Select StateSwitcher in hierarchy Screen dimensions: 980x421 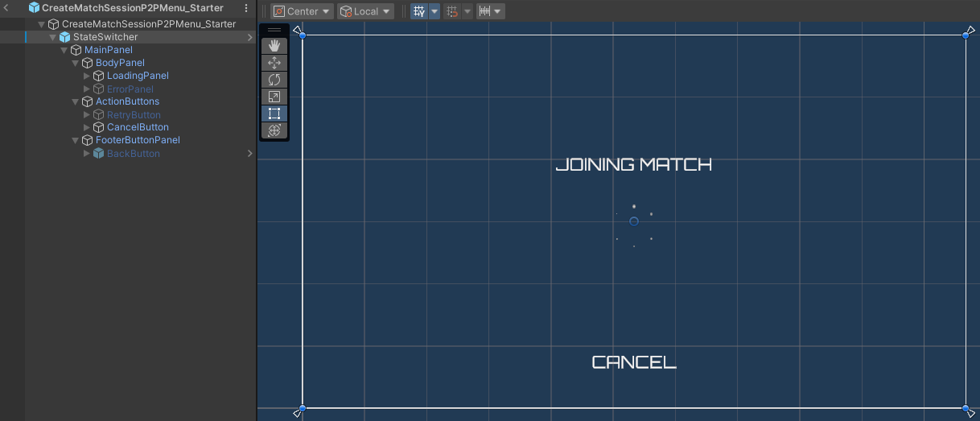[x=105, y=37]
